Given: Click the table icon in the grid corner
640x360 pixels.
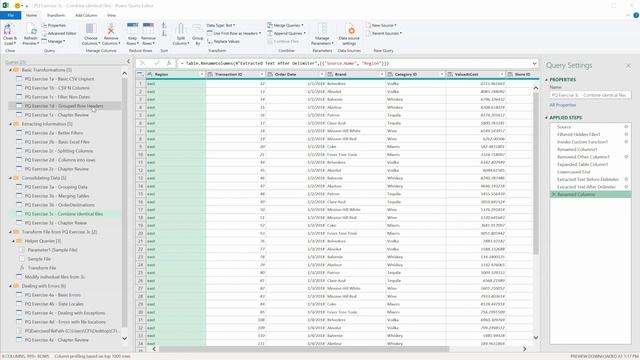Looking at the screenshot, I should tap(140, 75).
